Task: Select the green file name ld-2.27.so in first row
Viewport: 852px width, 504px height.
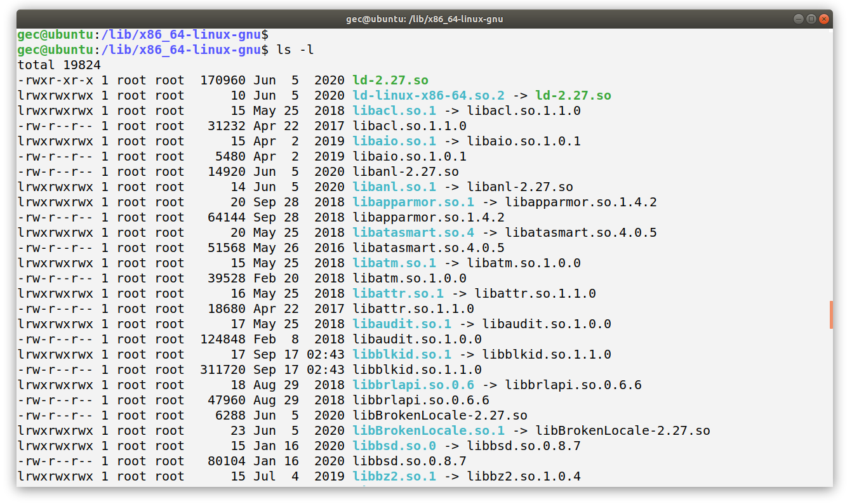Action: pos(390,80)
